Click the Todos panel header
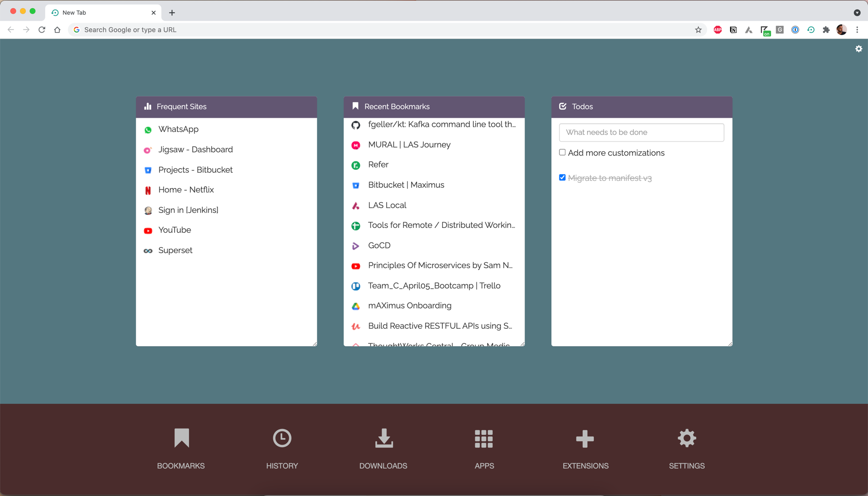 641,107
